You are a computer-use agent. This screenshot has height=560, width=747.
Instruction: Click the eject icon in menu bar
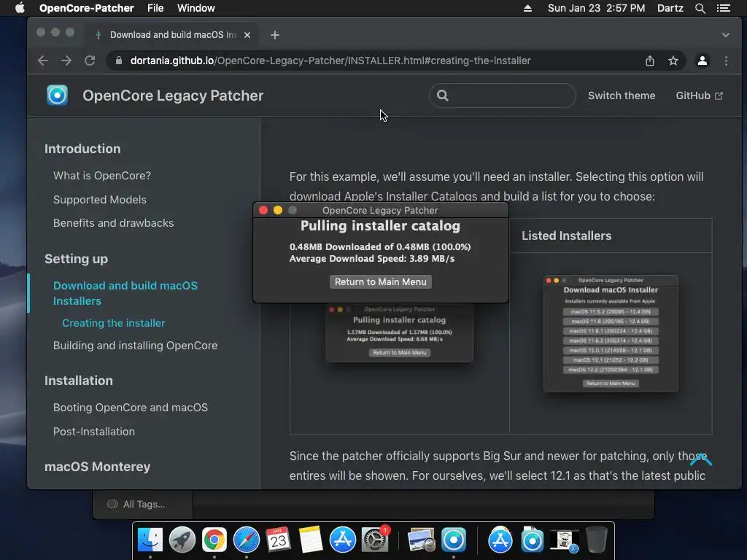[527, 8]
